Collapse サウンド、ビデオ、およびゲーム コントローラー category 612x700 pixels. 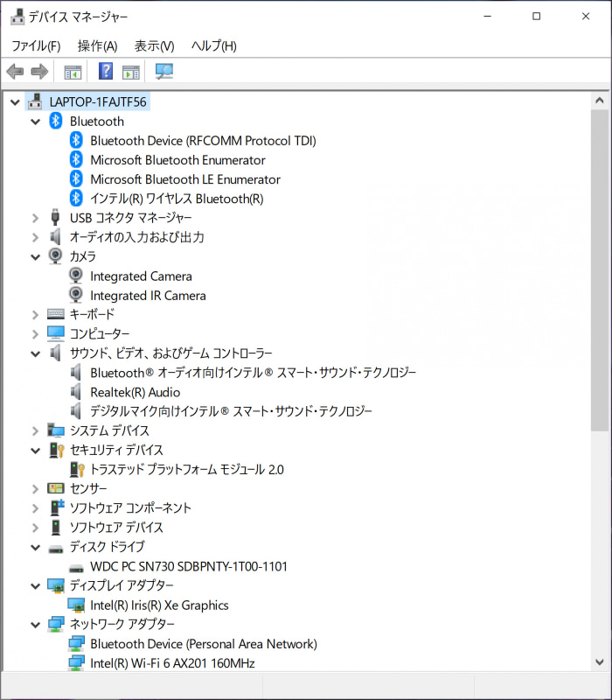coord(35,354)
